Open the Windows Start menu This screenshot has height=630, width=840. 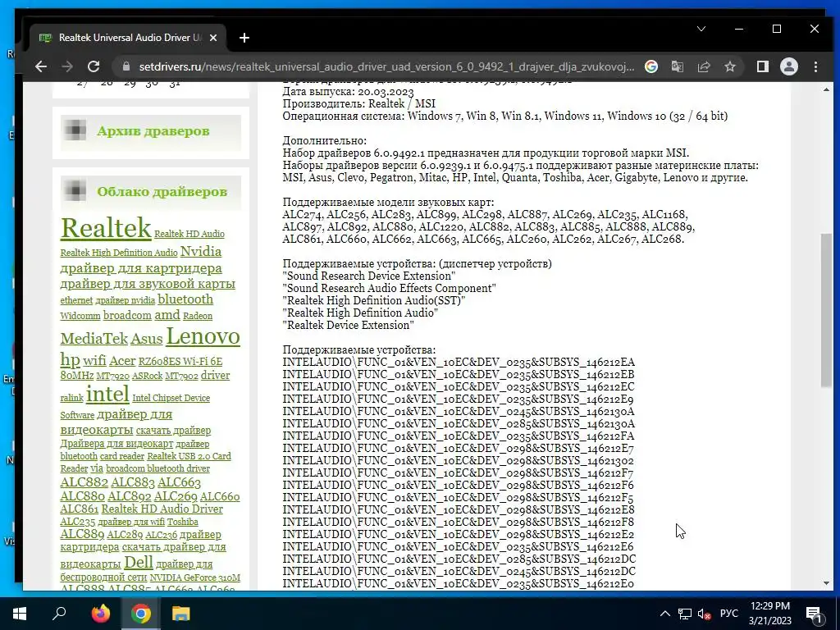(x=20, y=614)
